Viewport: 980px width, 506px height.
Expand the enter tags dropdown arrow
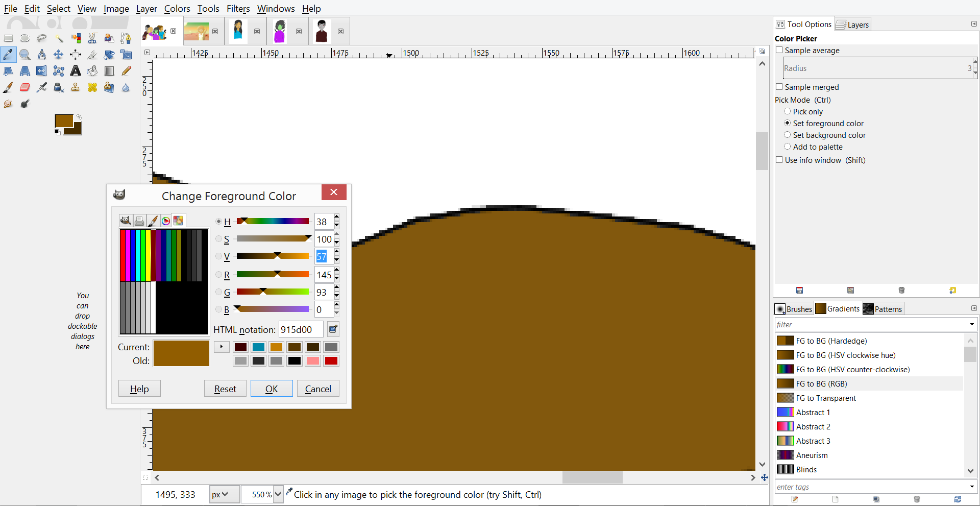click(971, 487)
